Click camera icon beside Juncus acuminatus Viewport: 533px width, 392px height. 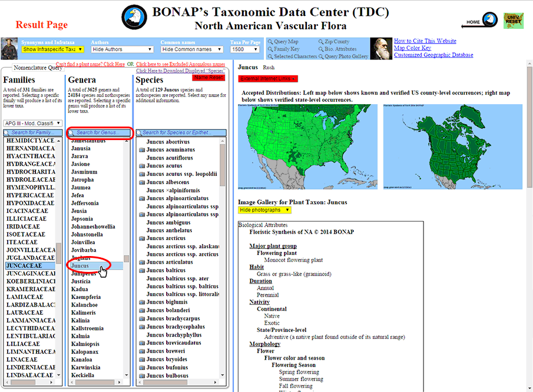pos(142,150)
